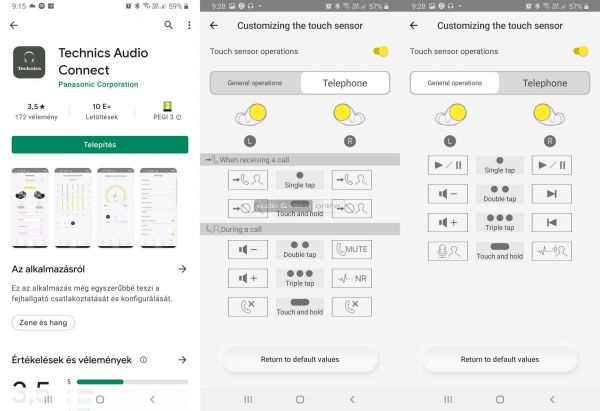Select the Telephone tab in middle screen
The height and width of the screenshot is (411, 600).
click(345, 83)
